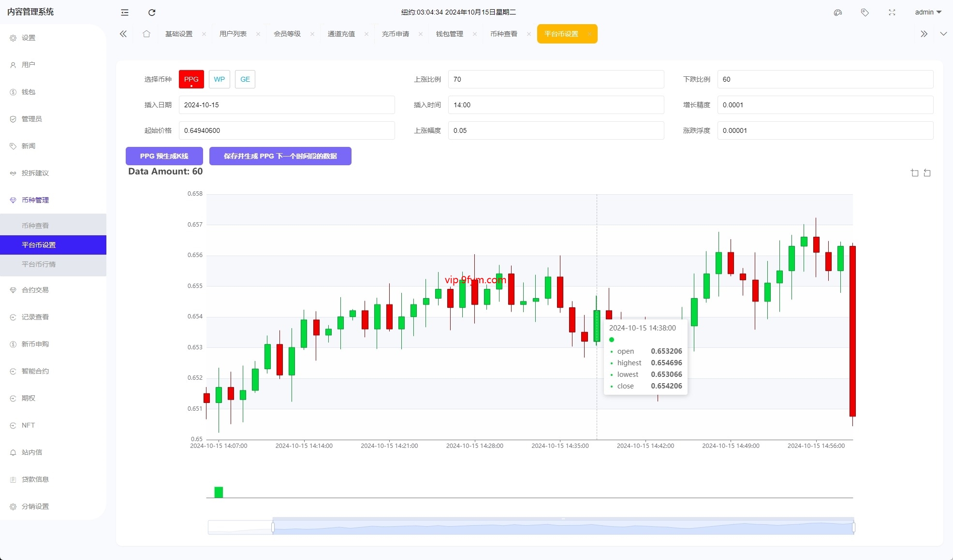
Task: Go to the home tab icon
Action: pos(147,34)
